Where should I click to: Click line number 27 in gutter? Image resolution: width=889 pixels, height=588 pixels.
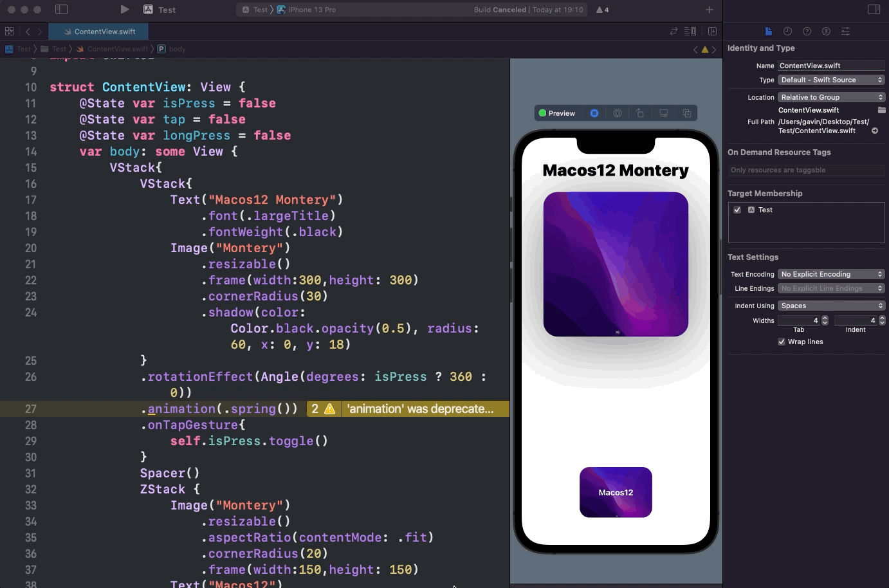point(31,409)
